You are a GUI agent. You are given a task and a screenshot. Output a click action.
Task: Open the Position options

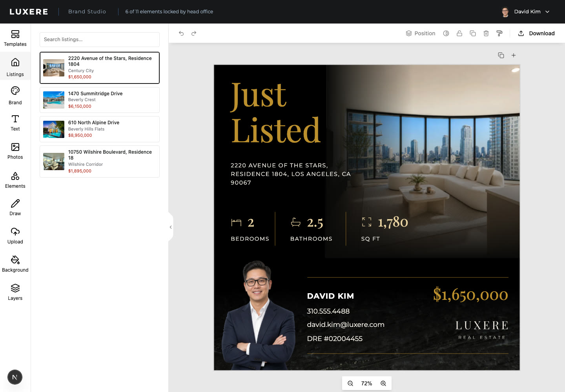click(x=420, y=33)
